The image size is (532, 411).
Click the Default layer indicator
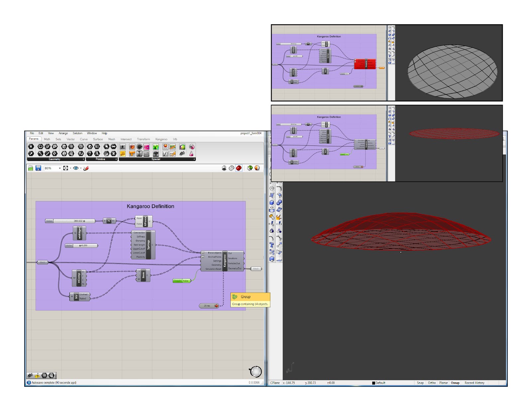(379, 383)
